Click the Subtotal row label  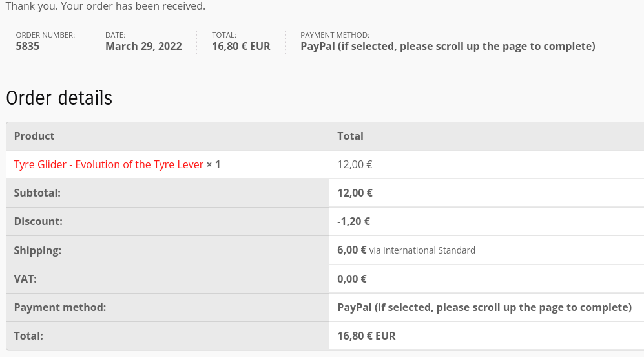37,193
